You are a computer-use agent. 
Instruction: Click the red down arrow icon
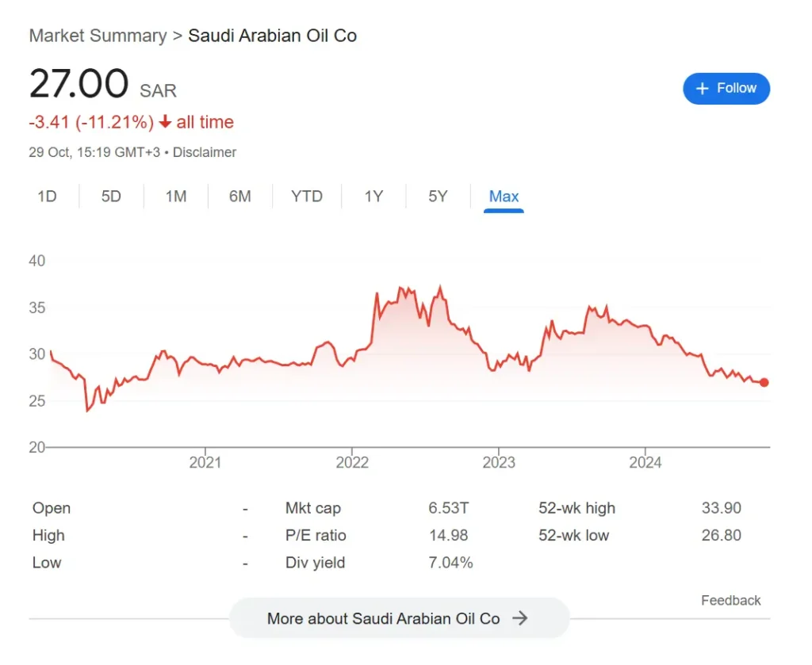point(165,122)
